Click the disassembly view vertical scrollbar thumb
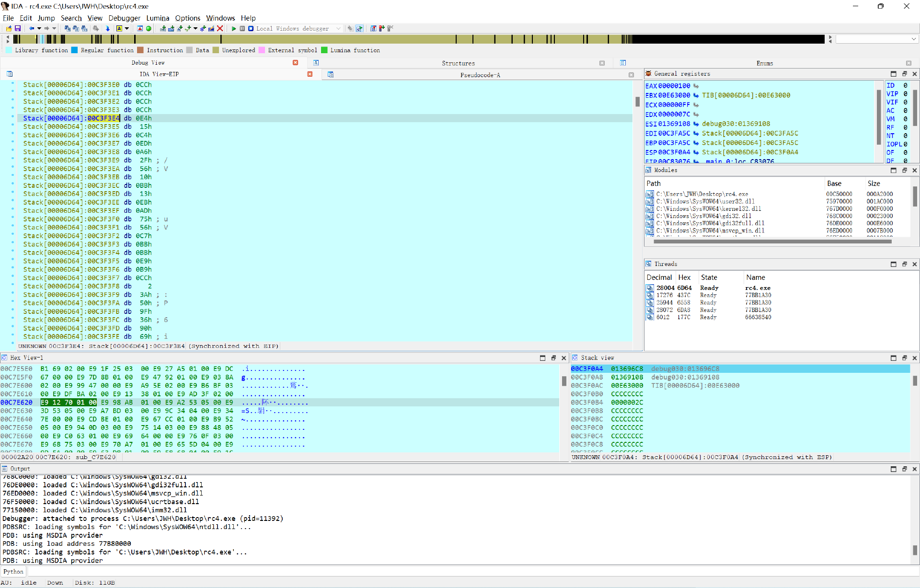This screenshot has height=588, width=920. 637,102
